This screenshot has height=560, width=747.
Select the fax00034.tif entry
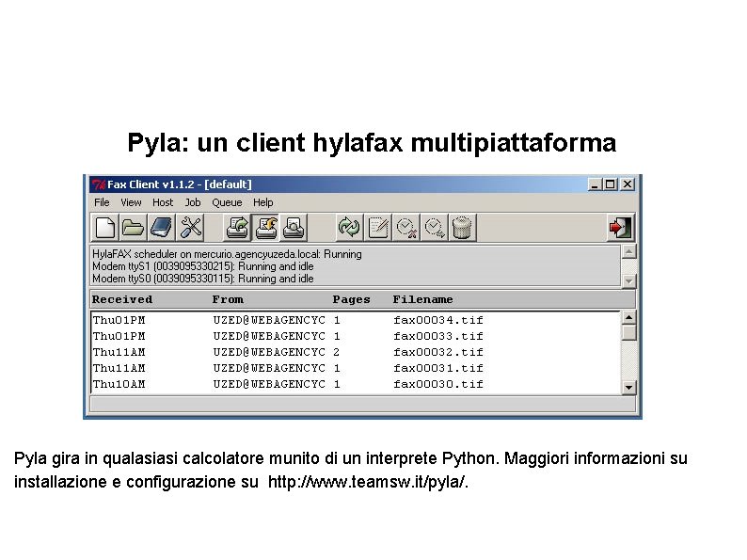pos(356,320)
